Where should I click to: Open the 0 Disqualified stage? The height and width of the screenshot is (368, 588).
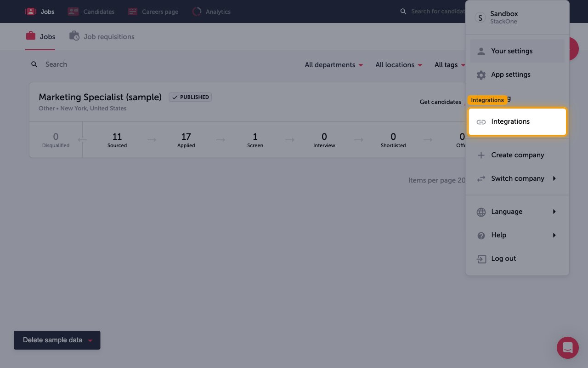tap(56, 140)
